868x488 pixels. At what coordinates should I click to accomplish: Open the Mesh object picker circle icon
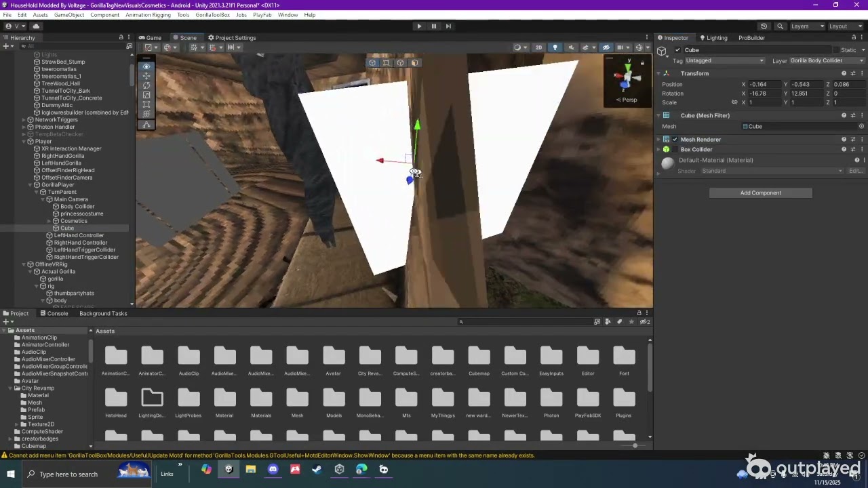click(861, 127)
